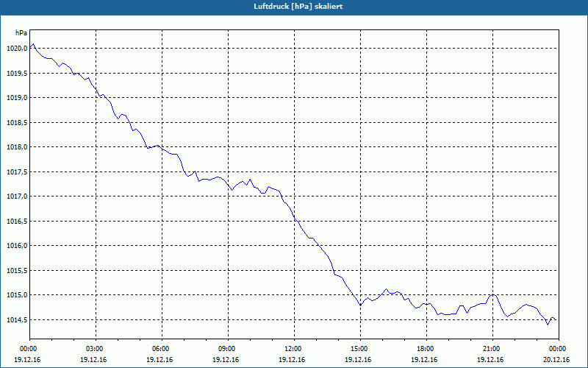Image resolution: width=588 pixels, height=368 pixels.
Task: Select the 1015,5 y-axis label
Action: click(x=17, y=270)
